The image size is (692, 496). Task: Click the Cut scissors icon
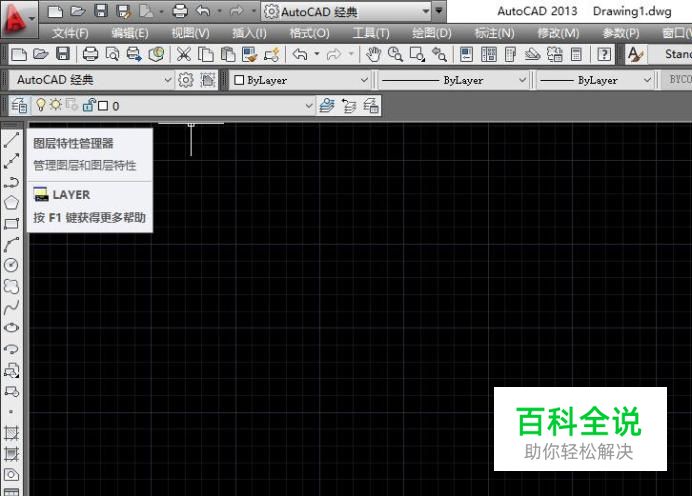[184, 55]
